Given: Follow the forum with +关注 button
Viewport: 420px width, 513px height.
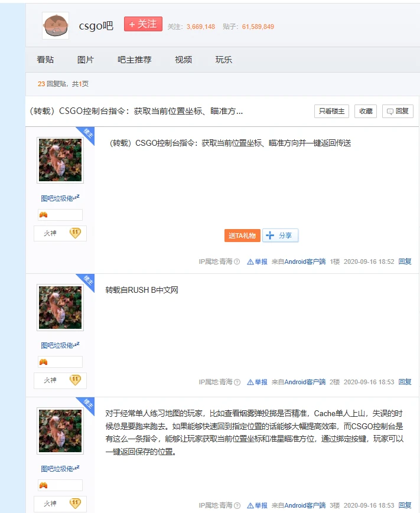Looking at the screenshot, I should click(143, 24).
